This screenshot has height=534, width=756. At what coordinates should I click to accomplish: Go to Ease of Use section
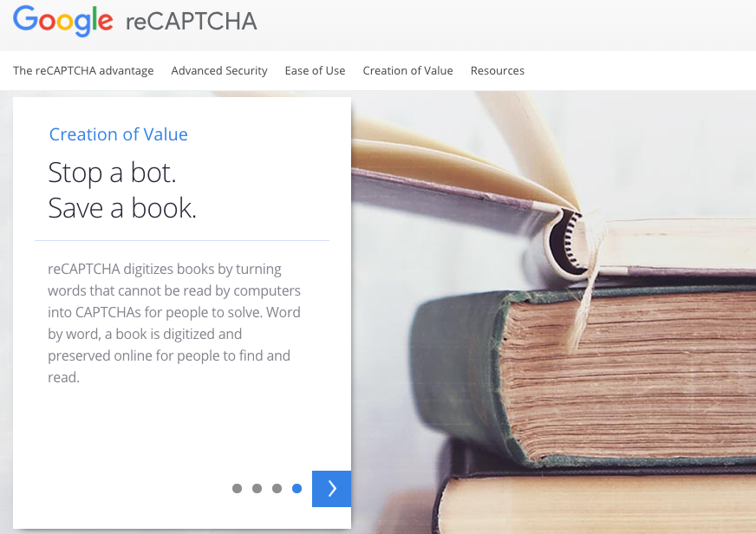pos(315,70)
